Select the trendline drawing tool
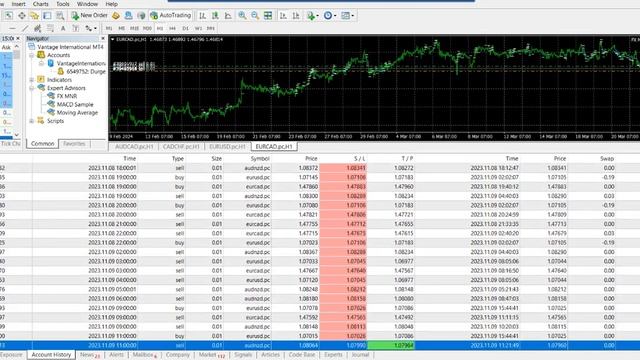 25,28
